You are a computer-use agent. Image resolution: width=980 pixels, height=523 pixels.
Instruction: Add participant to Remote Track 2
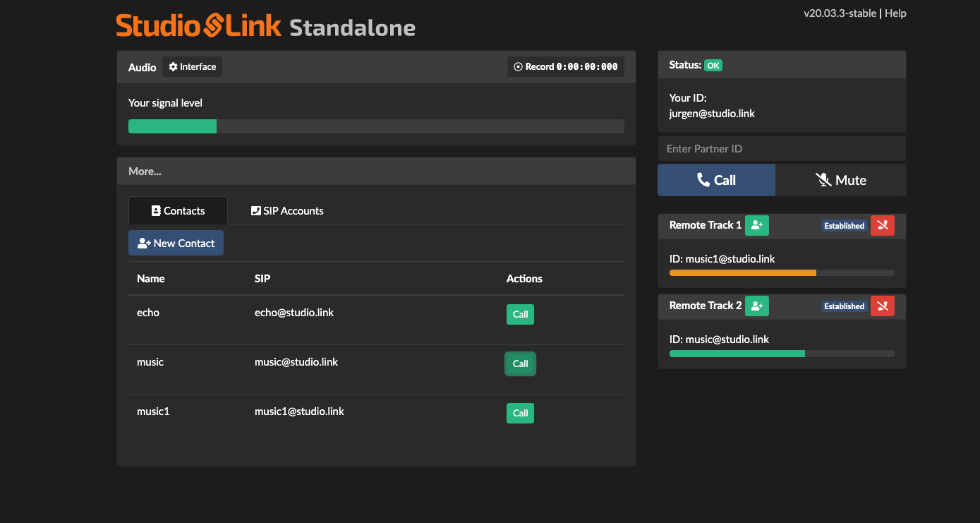click(x=757, y=306)
